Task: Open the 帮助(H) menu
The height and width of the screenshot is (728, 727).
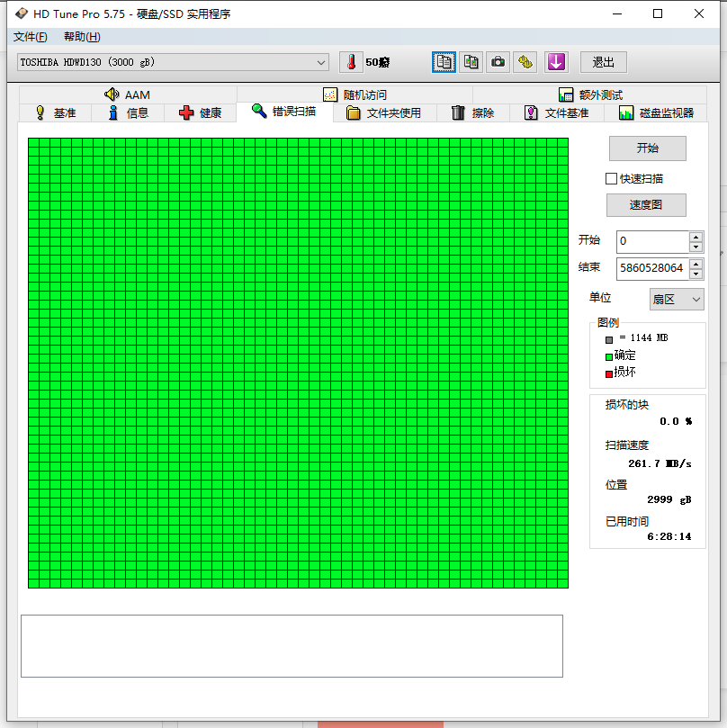Action: [x=82, y=37]
